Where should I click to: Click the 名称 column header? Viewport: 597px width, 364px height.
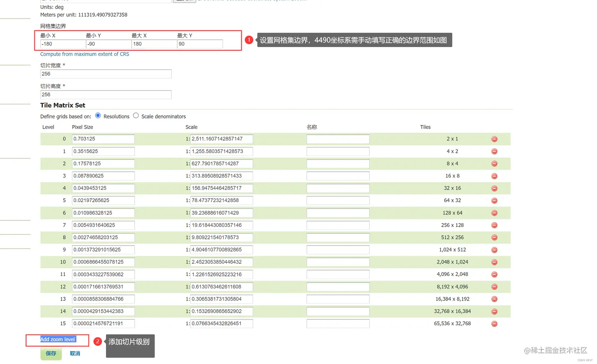pyautogui.click(x=312, y=127)
